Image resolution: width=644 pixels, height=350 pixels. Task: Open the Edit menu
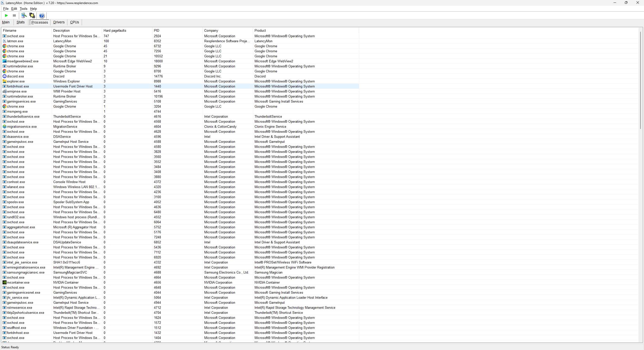pyautogui.click(x=14, y=9)
